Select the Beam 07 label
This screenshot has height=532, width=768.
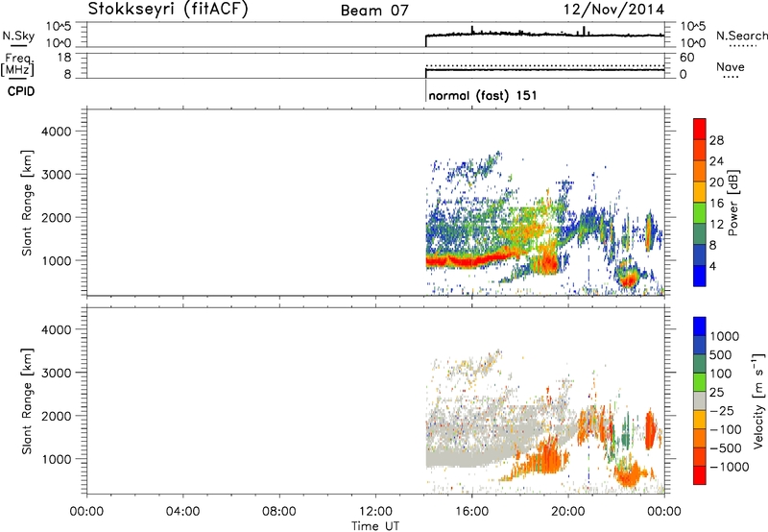click(x=374, y=11)
